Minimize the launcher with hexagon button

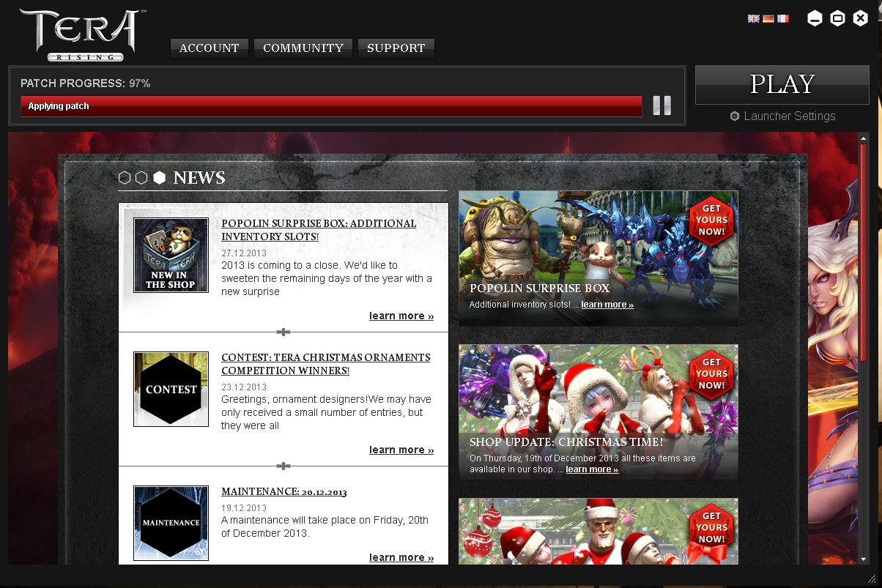point(815,19)
